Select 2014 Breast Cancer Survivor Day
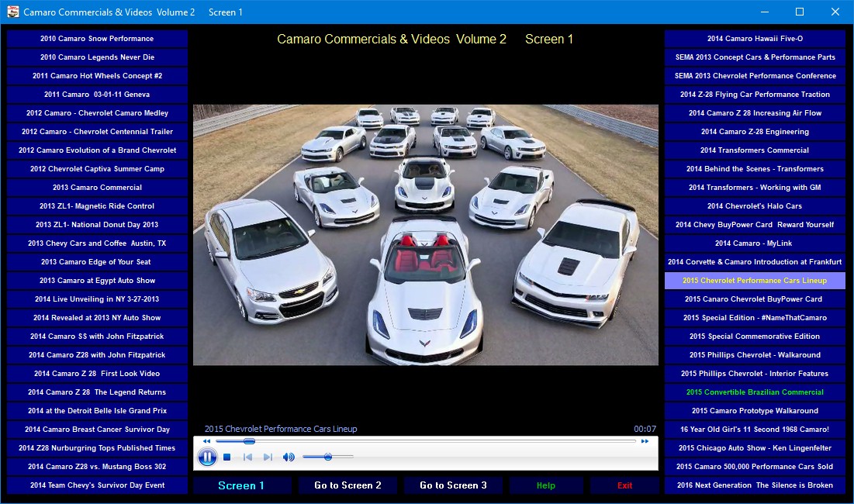Viewport: 854px width, 504px height. [x=97, y=430]
